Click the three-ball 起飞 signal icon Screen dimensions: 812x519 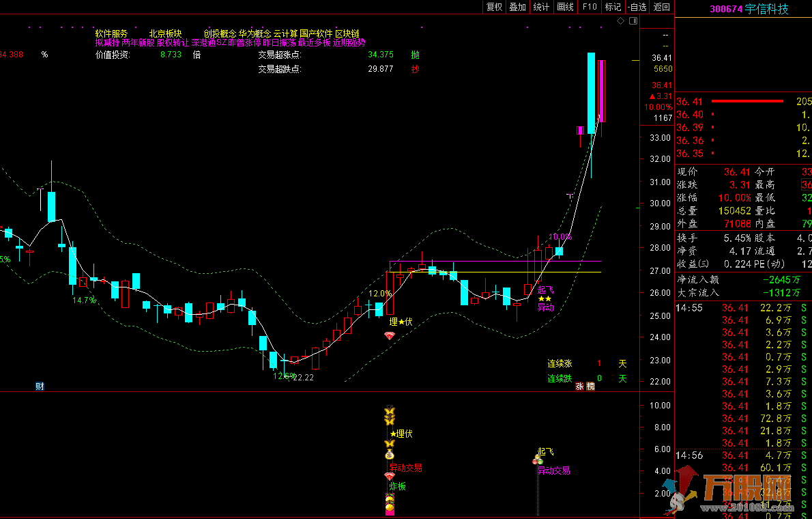click(538, 460)
